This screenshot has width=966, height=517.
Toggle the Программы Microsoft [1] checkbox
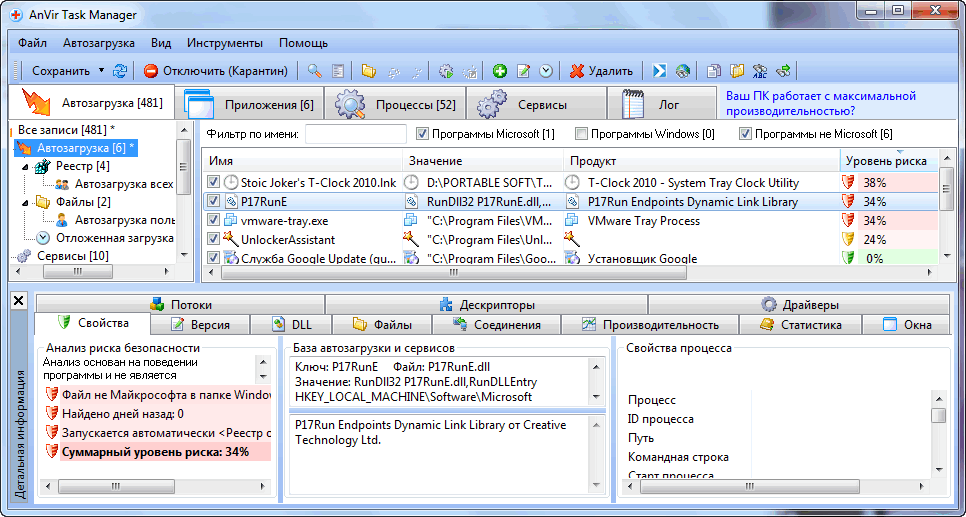point(422,134)
